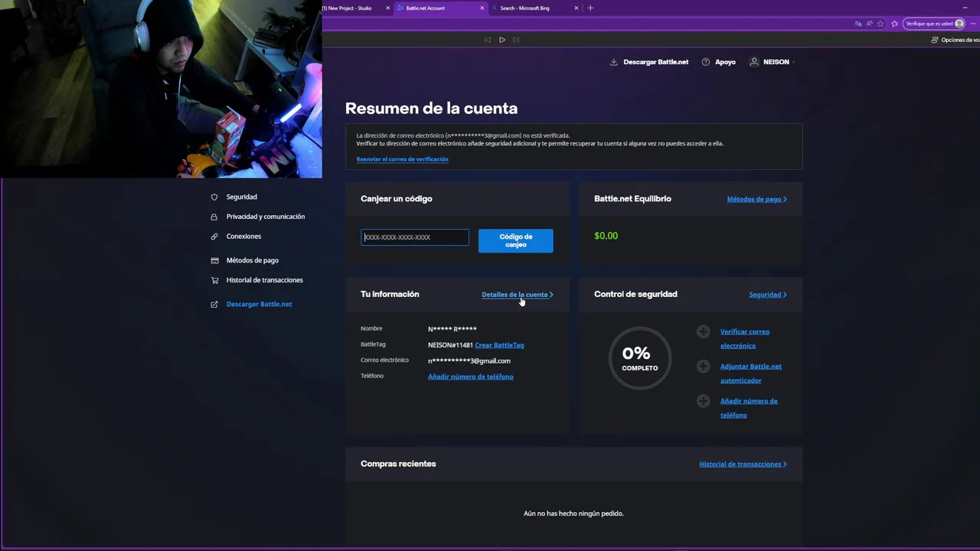Click the Seguridad shield icon in sidebar
980x551 pixels.
click(214, 197)
